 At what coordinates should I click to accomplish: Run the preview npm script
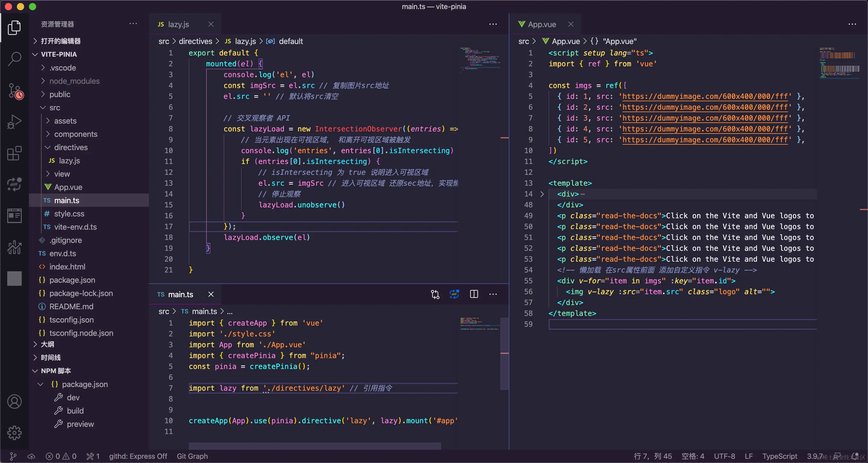pos(80,424)
